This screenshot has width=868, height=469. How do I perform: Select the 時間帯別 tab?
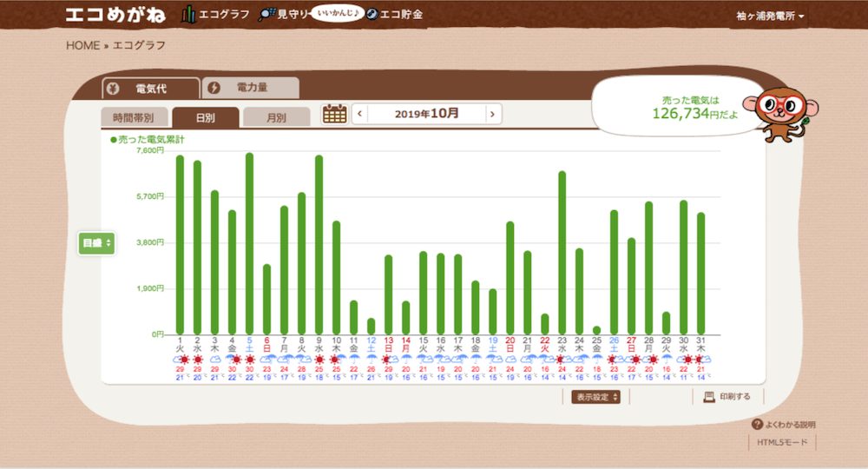tap(134, 117)
